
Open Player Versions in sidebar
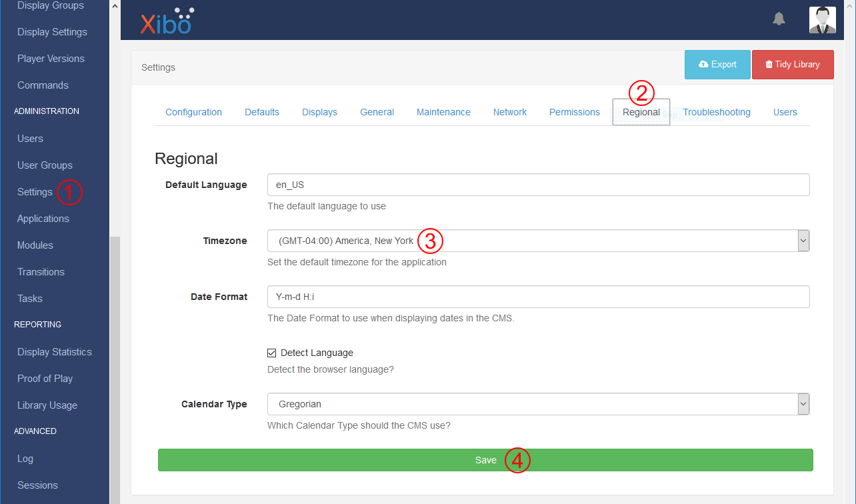coord(51,59)
